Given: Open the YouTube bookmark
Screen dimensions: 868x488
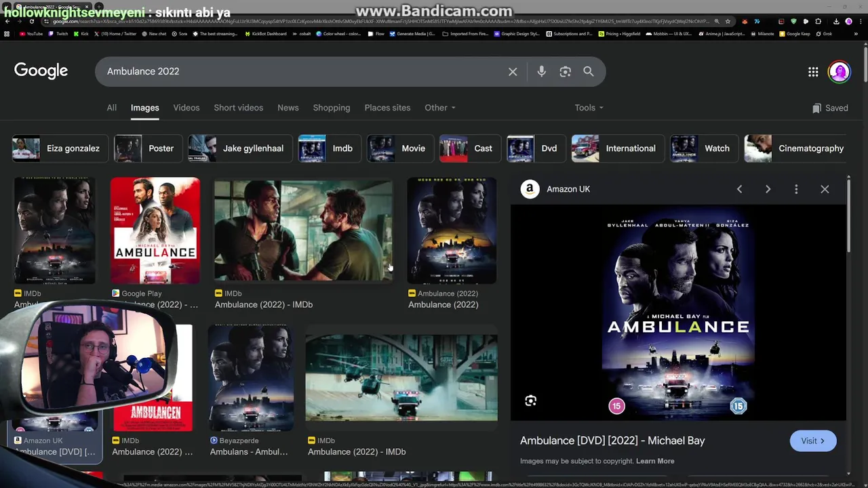Looking at the screenshot, I should pos(31,34).
